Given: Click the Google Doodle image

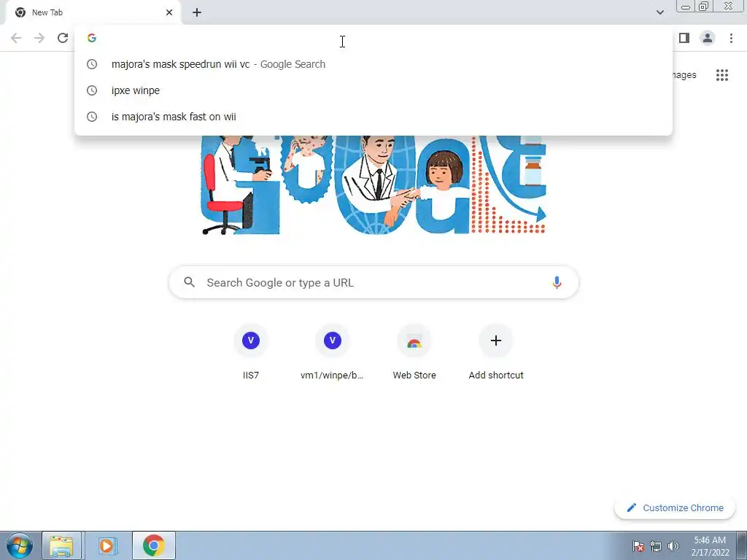Looking at the screenshot, I should [373, 184].
